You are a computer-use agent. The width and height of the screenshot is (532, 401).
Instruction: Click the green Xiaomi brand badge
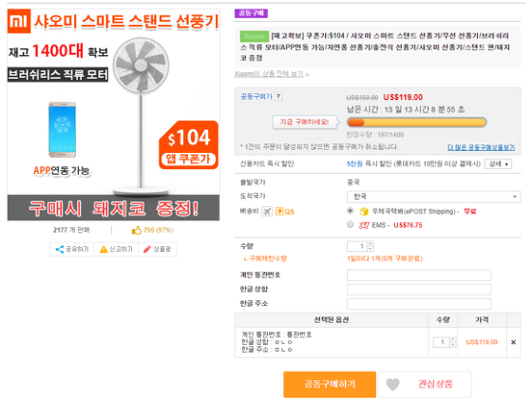click(x=255, y=36)
